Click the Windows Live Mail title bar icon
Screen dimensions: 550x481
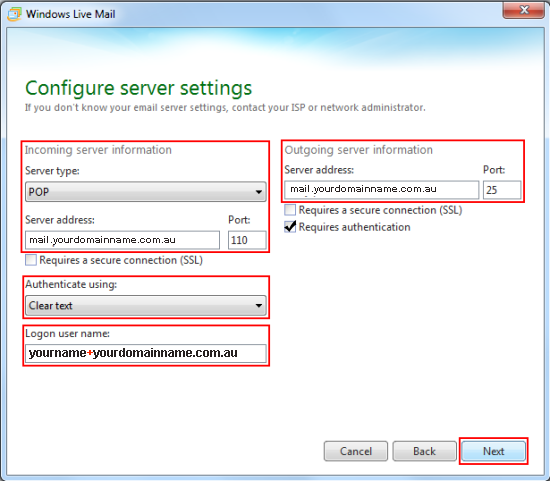14,14
